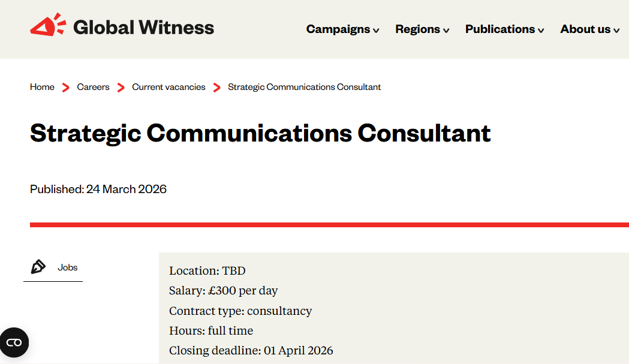Click the Global Witness megaphone logo icon

coord(47,26)
